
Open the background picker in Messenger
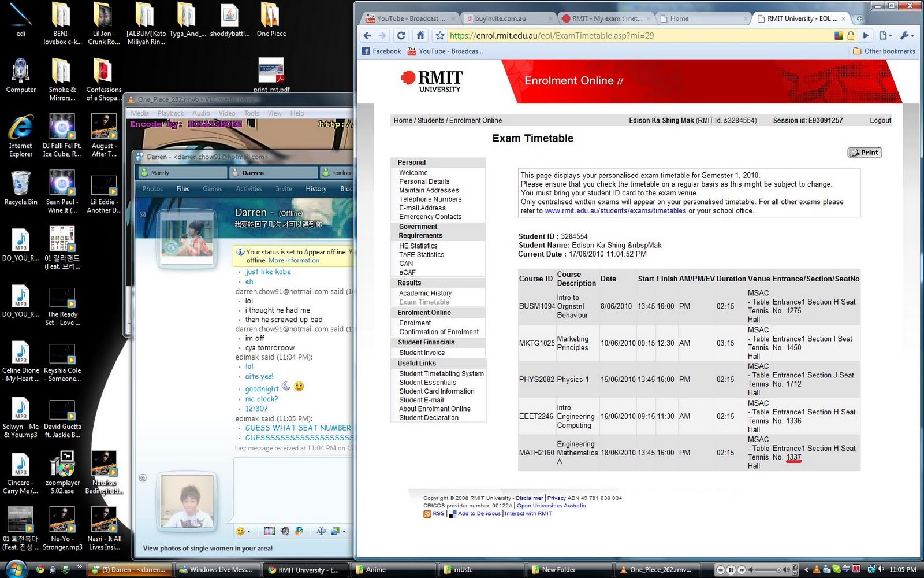coord(335,531)
